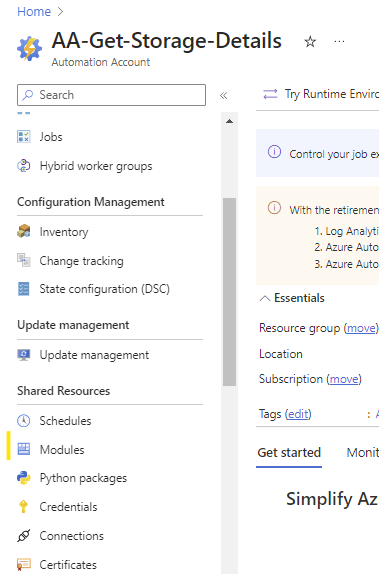Switch to the Monitoring tab
Image resolution: width=379 pixels, height=574 pixels.
(x=363, y=452)
